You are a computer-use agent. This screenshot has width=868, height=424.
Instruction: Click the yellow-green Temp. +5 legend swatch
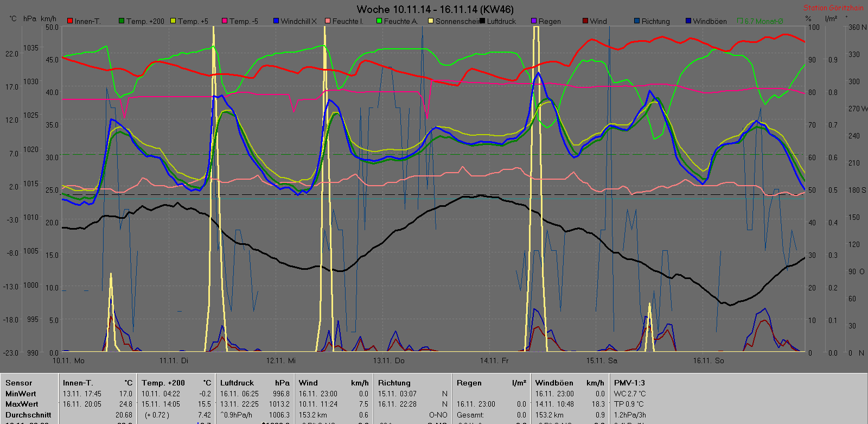pyautogui.click(x=173, y=21)
